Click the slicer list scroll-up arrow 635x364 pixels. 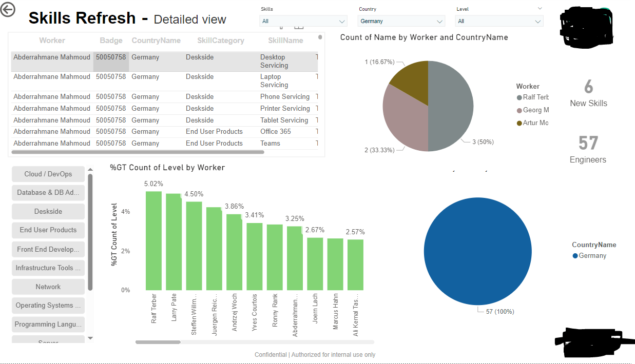90,169
